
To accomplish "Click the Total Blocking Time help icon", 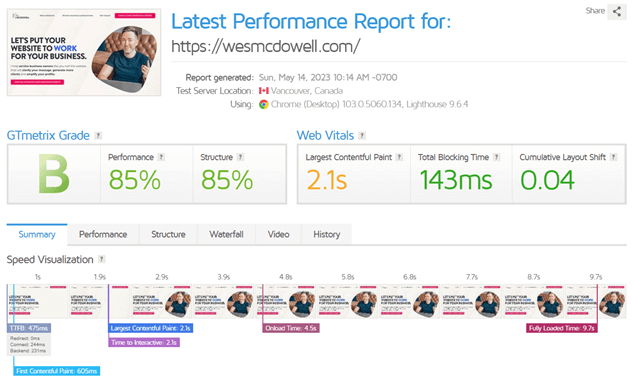I will pyautogui.click(x=497, y=157).
